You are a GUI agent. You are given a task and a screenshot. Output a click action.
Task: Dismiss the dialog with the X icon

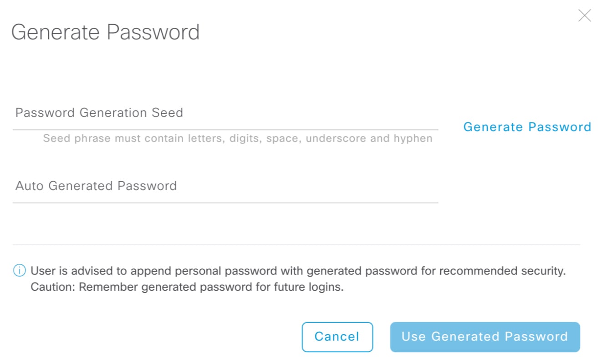584,16
